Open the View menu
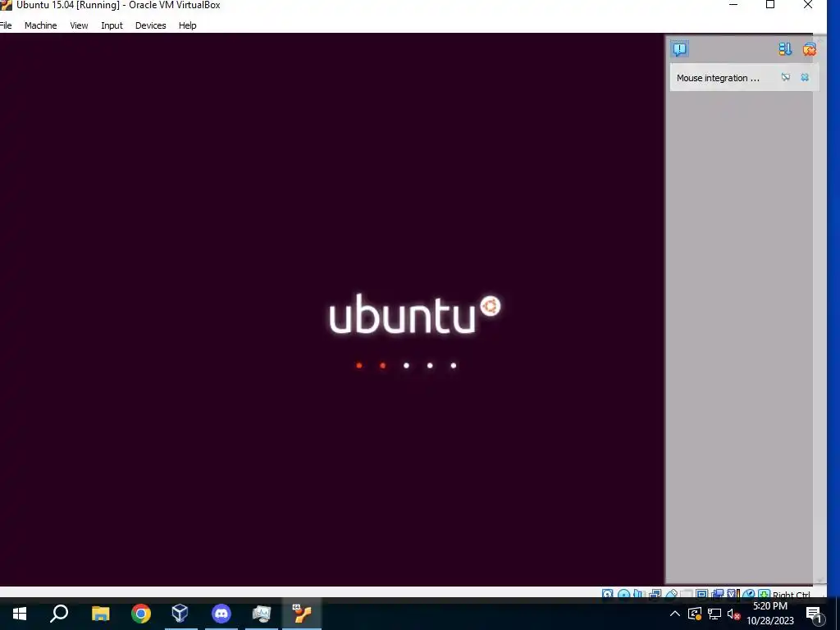Viewport: 840px width, 630px height. click(x=79, y=25)
